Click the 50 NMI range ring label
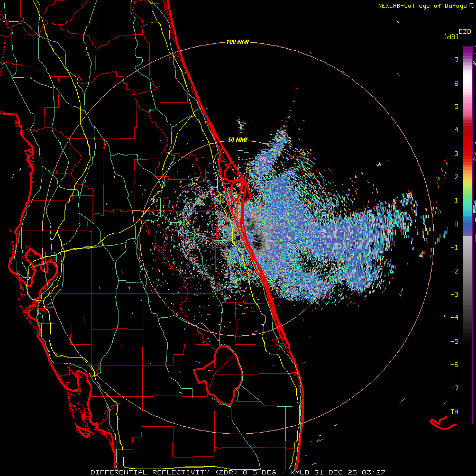 tap(237, 140)
